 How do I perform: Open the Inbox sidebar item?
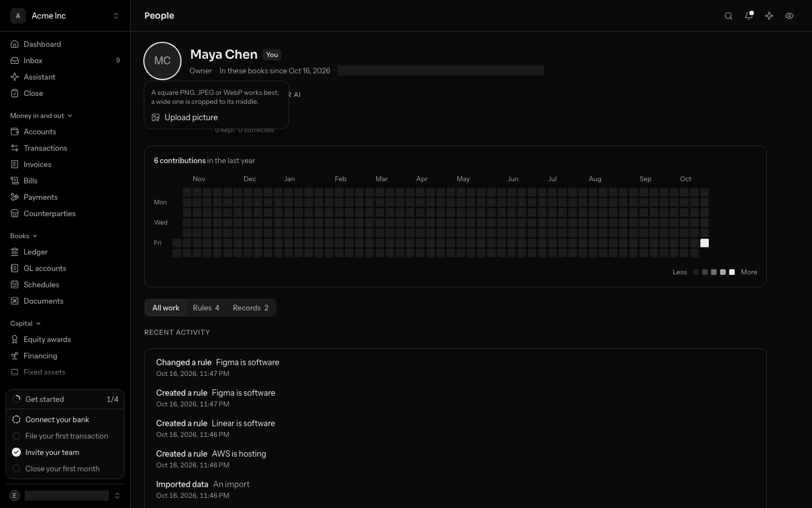click(65, 60)
